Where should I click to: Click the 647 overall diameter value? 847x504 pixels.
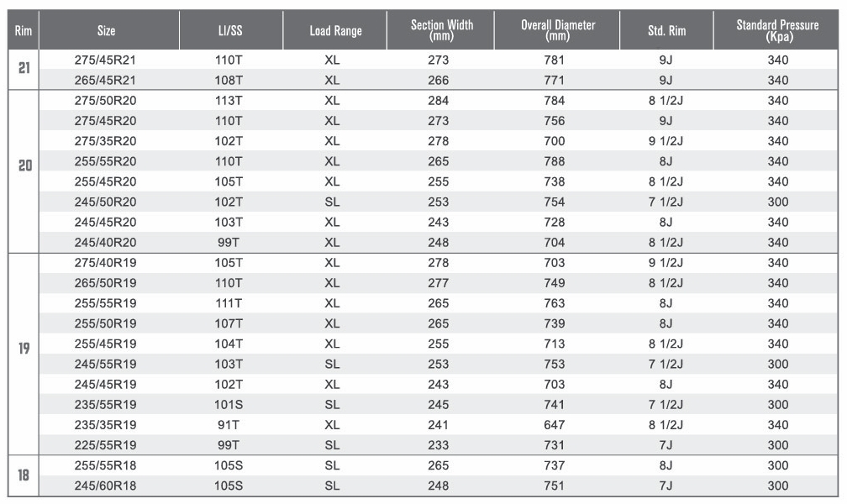tap(555, 425)
